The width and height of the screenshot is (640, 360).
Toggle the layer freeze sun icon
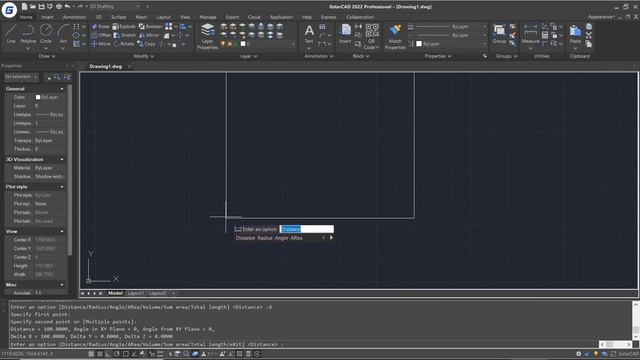(x=229, y=44)
